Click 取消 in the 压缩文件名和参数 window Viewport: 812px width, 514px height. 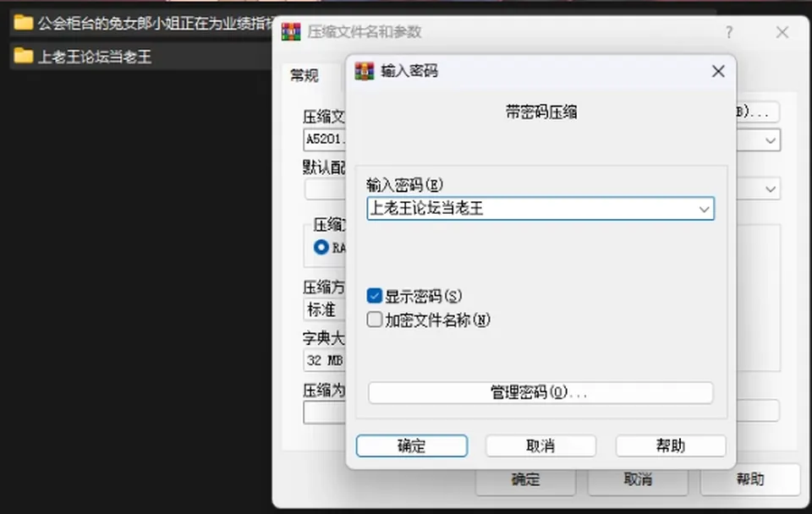638,480
